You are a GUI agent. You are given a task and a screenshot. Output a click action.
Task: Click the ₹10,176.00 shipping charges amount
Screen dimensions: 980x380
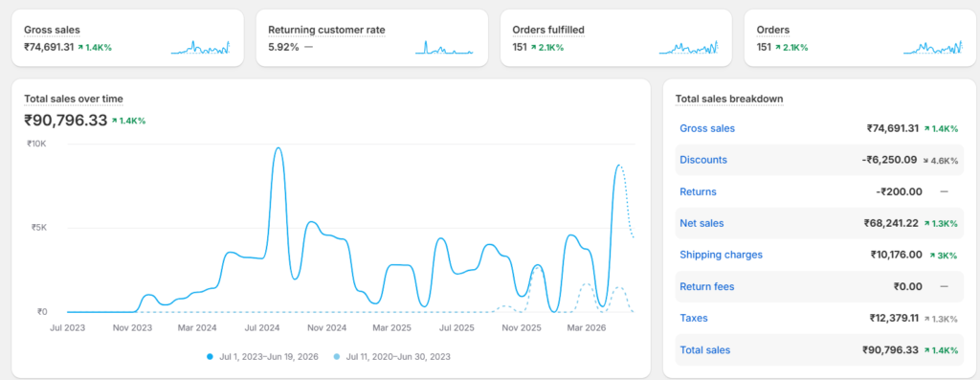pos(896,255)
